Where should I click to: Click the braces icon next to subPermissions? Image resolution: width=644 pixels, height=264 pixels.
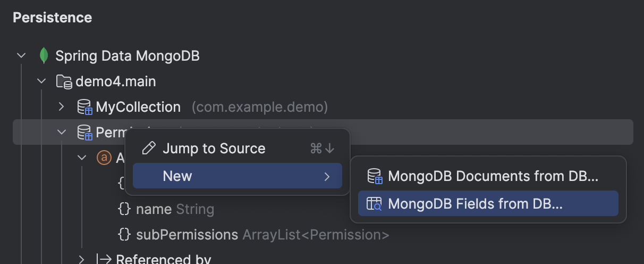pyautogui.click(x=124, y=235)
